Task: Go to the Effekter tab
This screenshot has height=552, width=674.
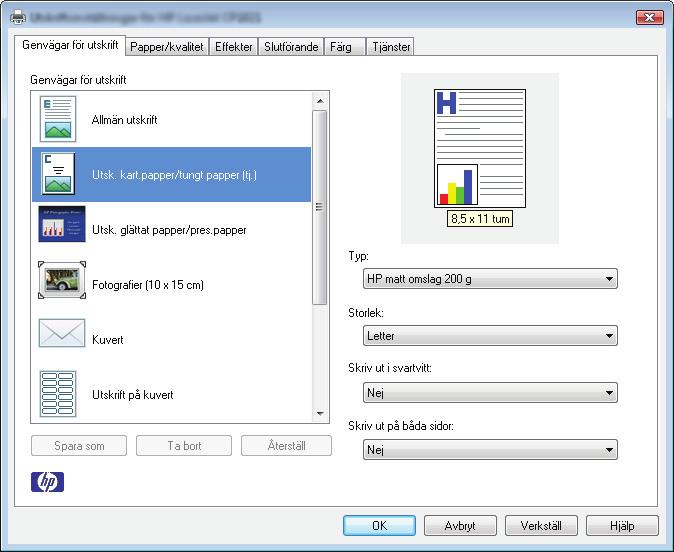Action: (233, 47)
